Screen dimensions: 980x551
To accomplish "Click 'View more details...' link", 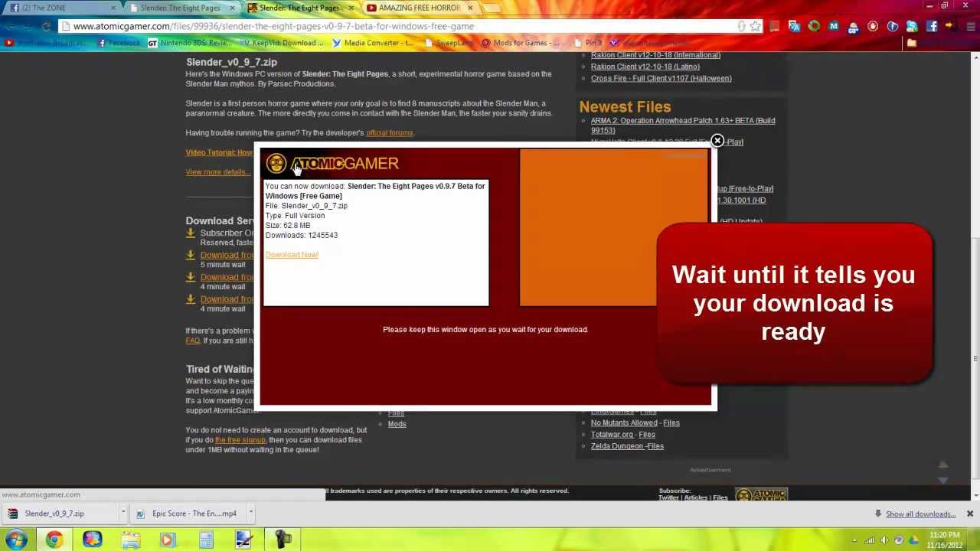I will (217, 172).
